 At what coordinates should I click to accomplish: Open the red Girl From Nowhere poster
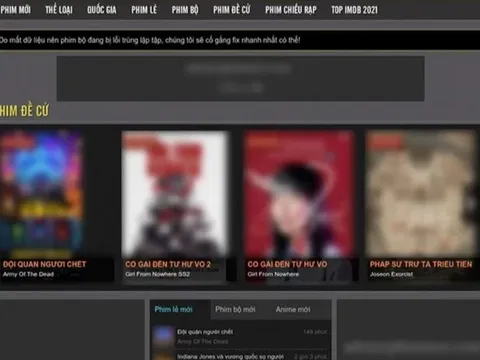299,194
